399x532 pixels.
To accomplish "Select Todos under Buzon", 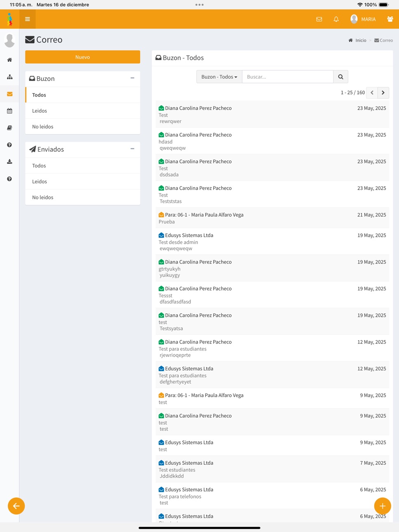I will click(x=82, y=95).
